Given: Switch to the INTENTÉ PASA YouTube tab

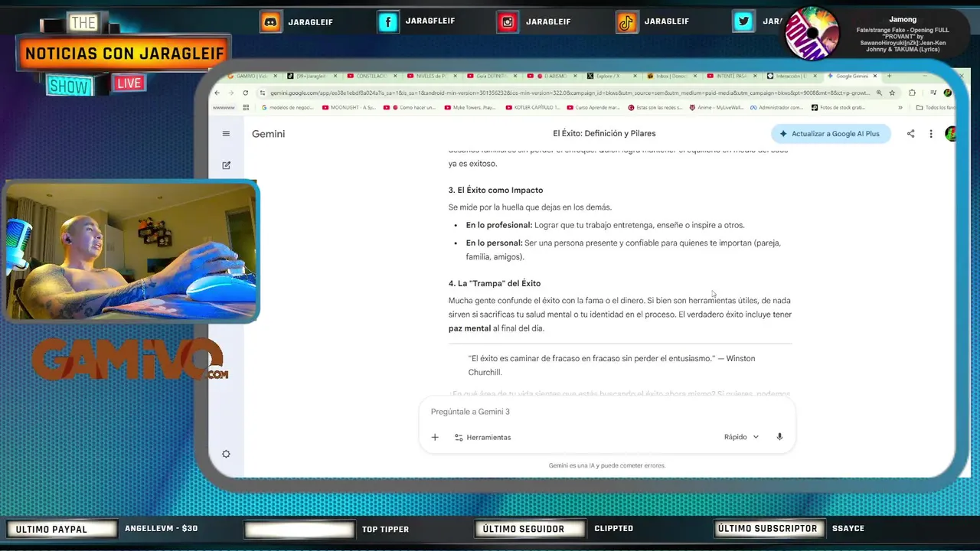Looking at the screenshot, I should (733, 76).
